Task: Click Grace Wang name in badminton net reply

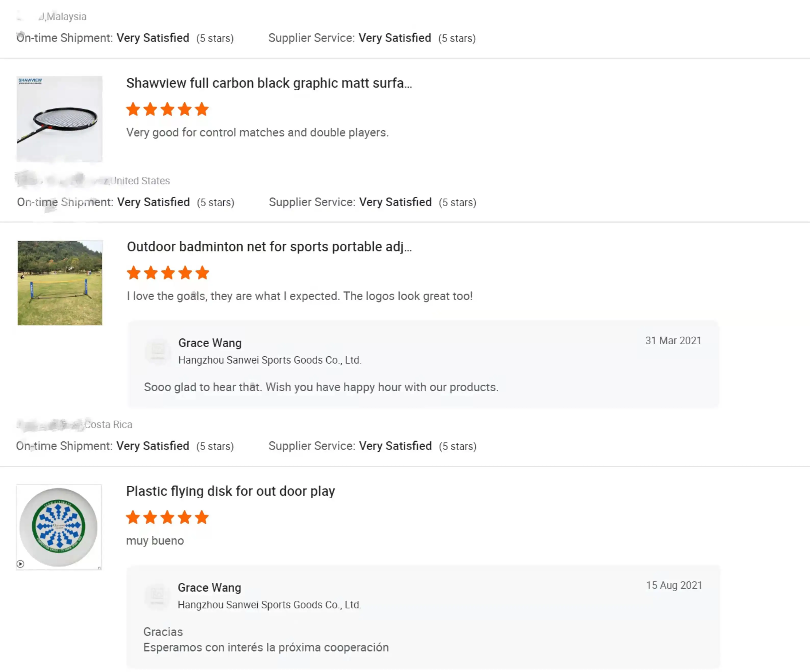Action: [210, 343]
